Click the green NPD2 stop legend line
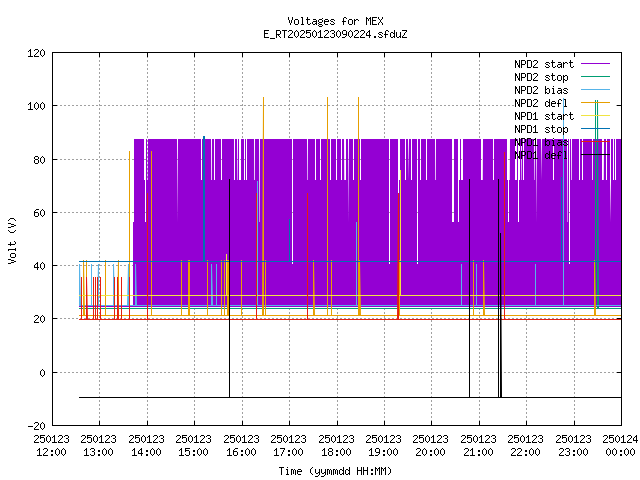This screenshot has width=640, height=480. [596, 77]
